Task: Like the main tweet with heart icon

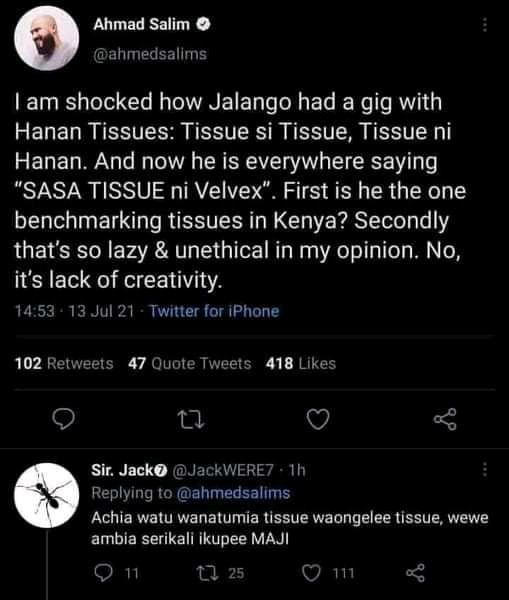Action: click(318, 419)
